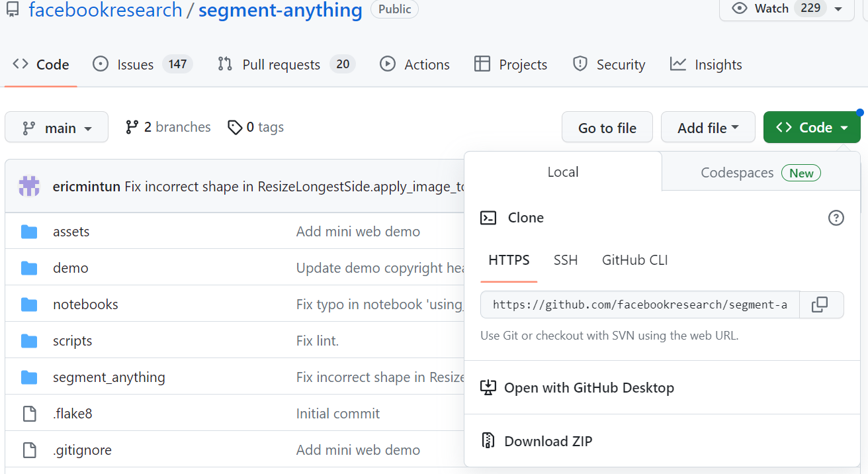Open the Security tab

pyautogui.click(x=609, y=64)
